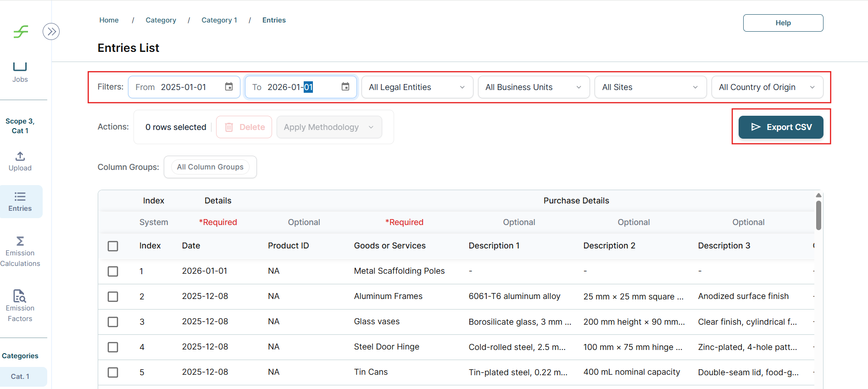The height and width of the screenshot is (389, 868).
Task: Click the Help button
Action: pyautogui.click(x=783, y=23)
